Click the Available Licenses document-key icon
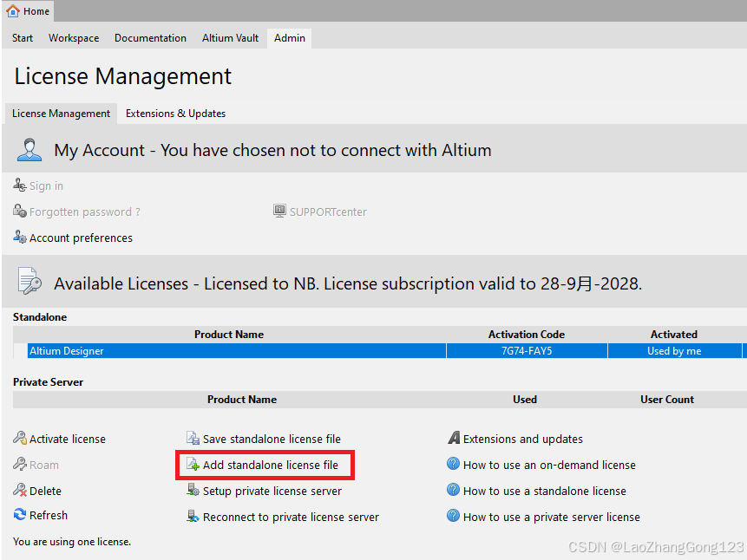This screenshot has width=747, height=560. pos(29,281)
